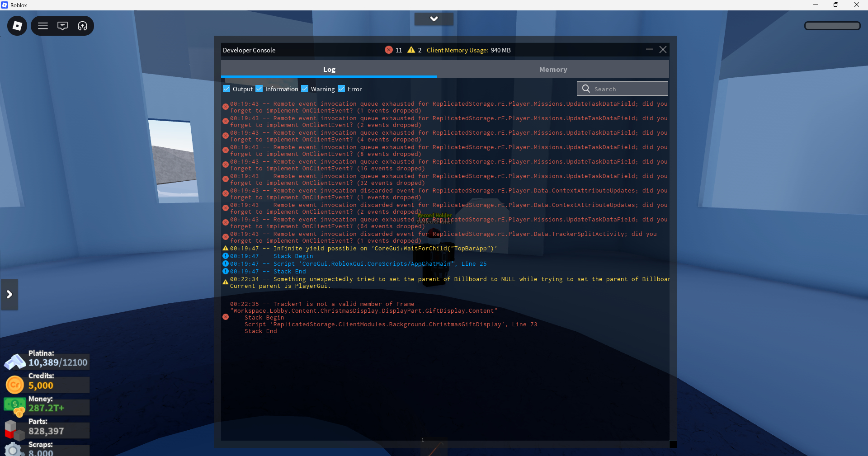Viewport: 868px width, 456px height.
Task: Disable the Warning log filter
Action: pyautogui.click(x=305, y=89)
